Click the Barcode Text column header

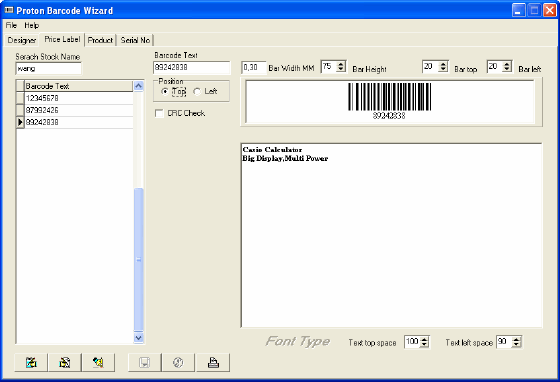[x=79, y=86]
